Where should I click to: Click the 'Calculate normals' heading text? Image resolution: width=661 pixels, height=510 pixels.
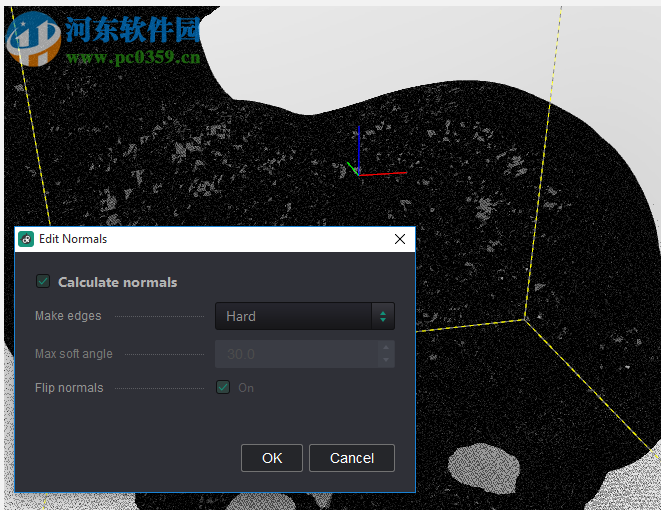tap(118, 282)
